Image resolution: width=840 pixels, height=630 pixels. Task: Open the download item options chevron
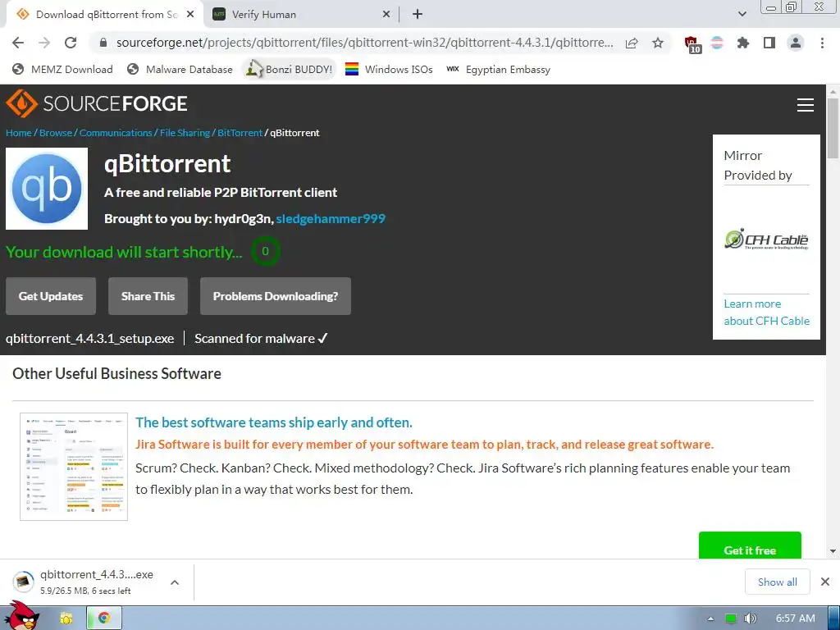[175, 582]
